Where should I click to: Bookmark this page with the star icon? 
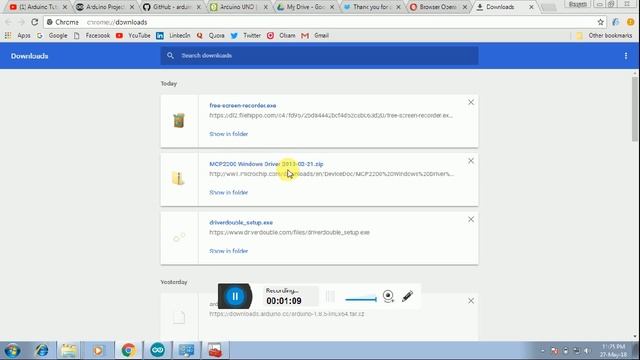(x=600, y=22)
